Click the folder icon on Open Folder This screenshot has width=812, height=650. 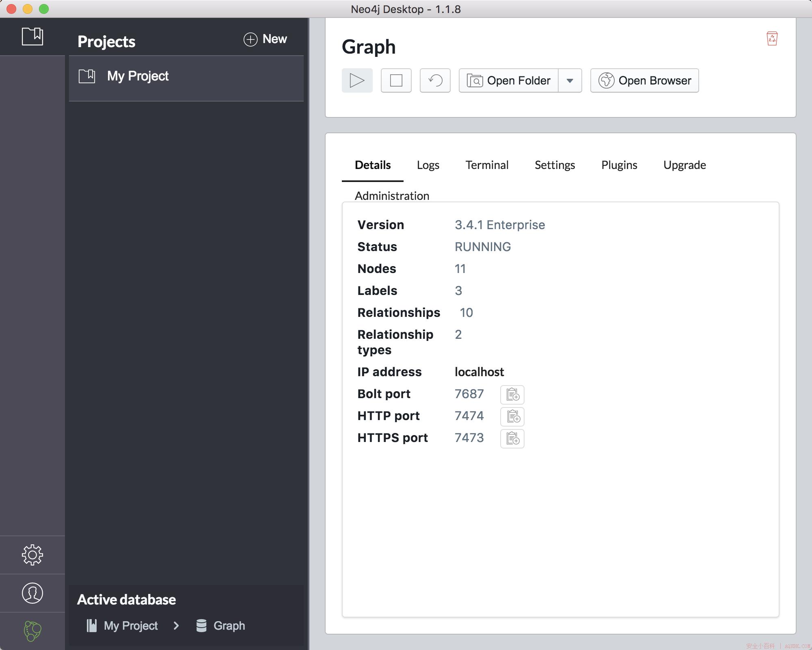pyautogui.click(x=475, y=80)
